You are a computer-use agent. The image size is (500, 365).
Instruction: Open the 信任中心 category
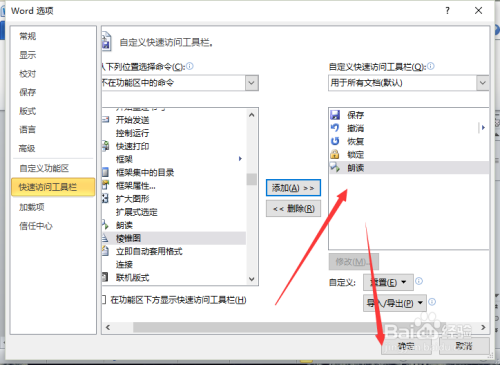click(x=36, y=226)
